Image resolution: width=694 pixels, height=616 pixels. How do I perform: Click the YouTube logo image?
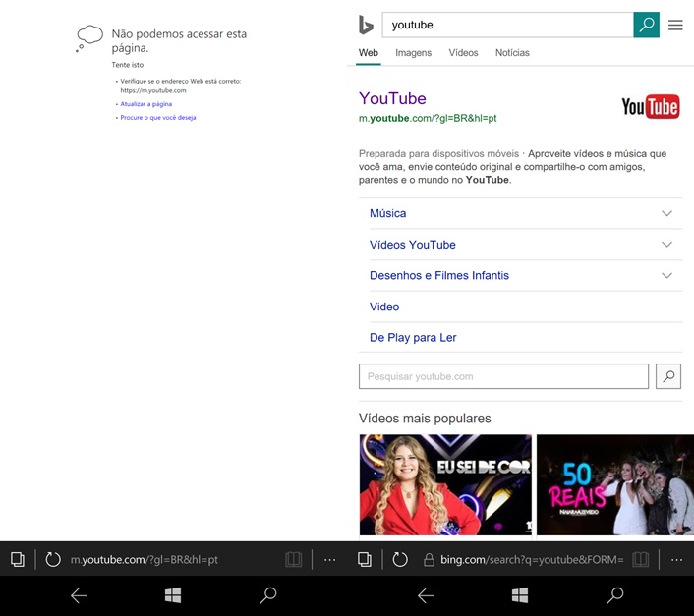pos(650,106)
